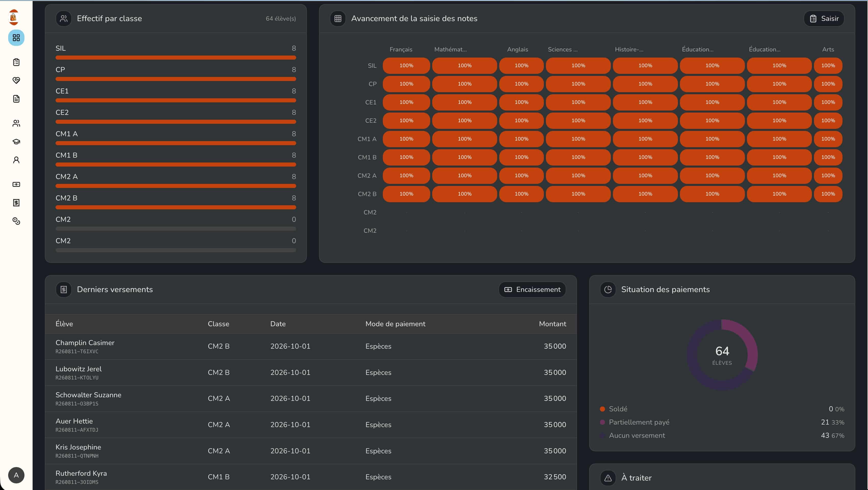Viewport: 868px width, 490px height.
Task: Click the graduation cap sidebar icon
Action: pos(16,141)
